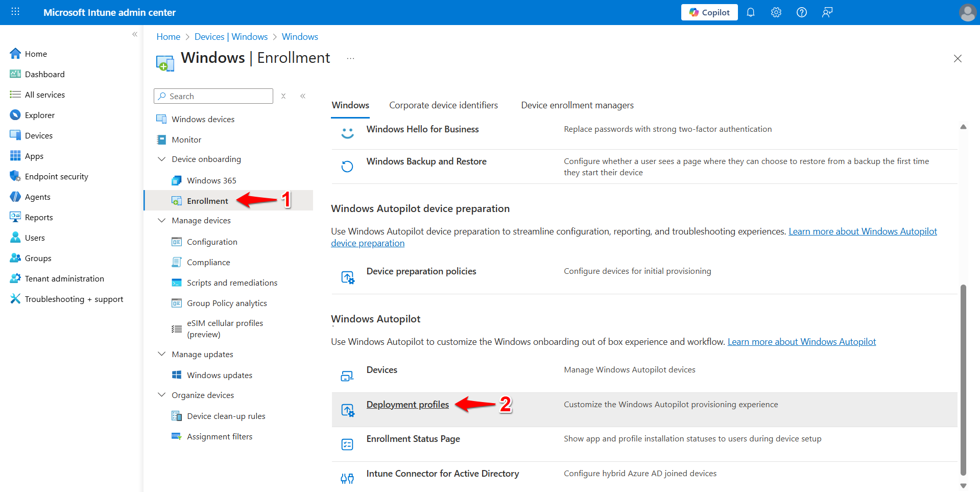Switch to Device enrollment managers tab
Image resolution: width=980 pixels, height=492 pixels.
click(577, 105)
